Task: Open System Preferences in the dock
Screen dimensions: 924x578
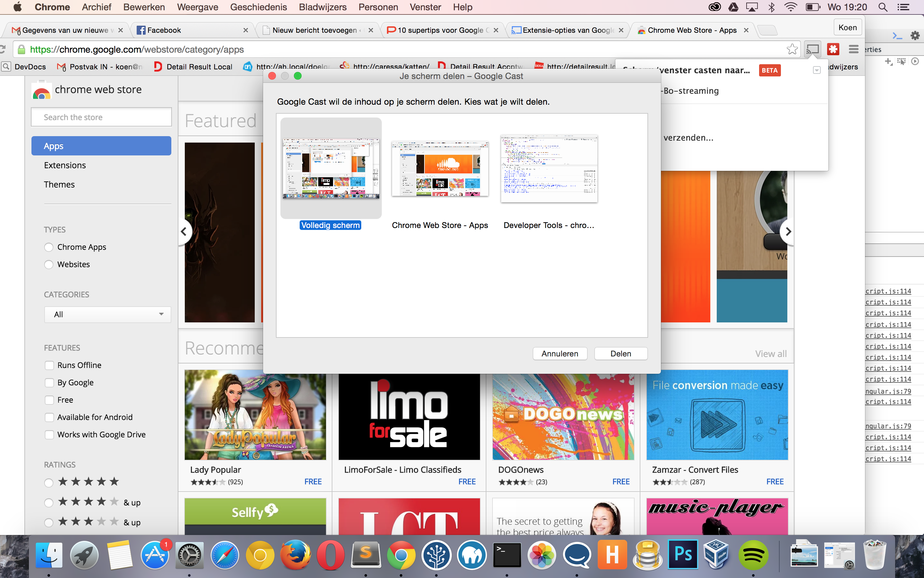Action: [x=189, y=555]
